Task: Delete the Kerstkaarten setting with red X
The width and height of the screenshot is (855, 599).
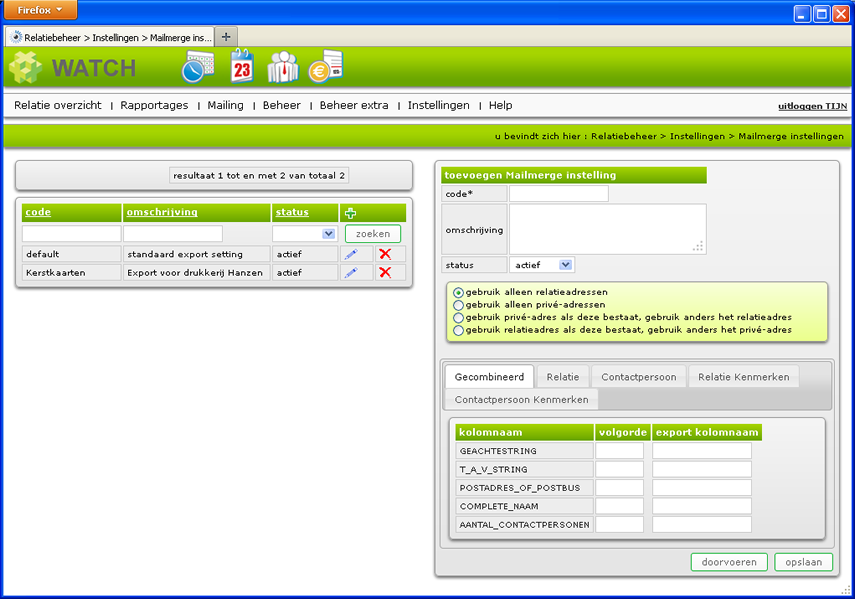Action: 385,273
